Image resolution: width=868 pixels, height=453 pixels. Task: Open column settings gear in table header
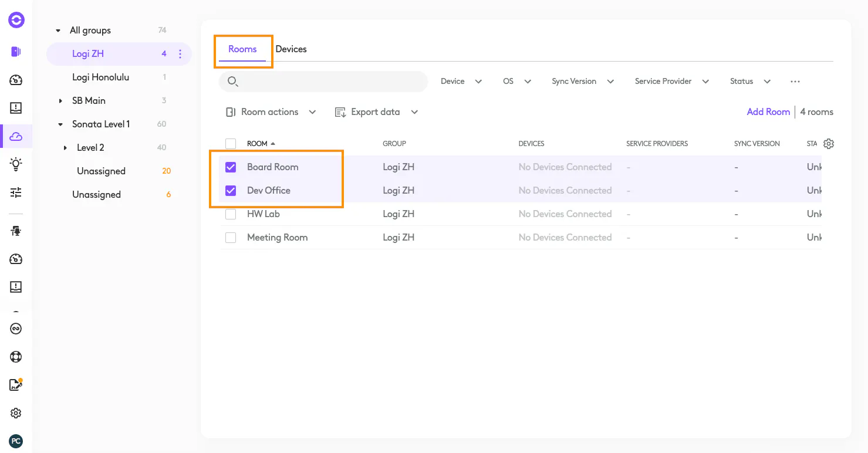click(x=829, y=144)
